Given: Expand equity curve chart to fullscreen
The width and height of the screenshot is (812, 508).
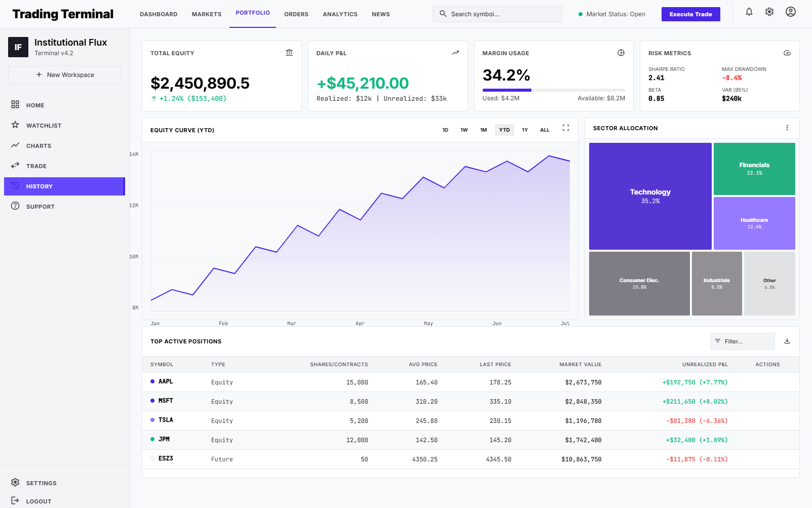Looking at the screenshot, I should 566,128.
